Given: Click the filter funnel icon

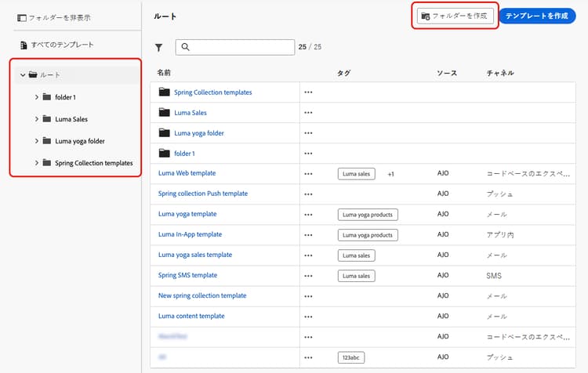Looking at the screenshot, I should coord(158,48).
